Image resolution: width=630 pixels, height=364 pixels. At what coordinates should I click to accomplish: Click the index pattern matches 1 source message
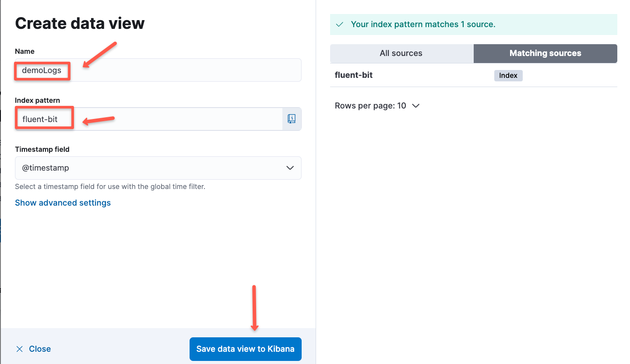point(423,24)
